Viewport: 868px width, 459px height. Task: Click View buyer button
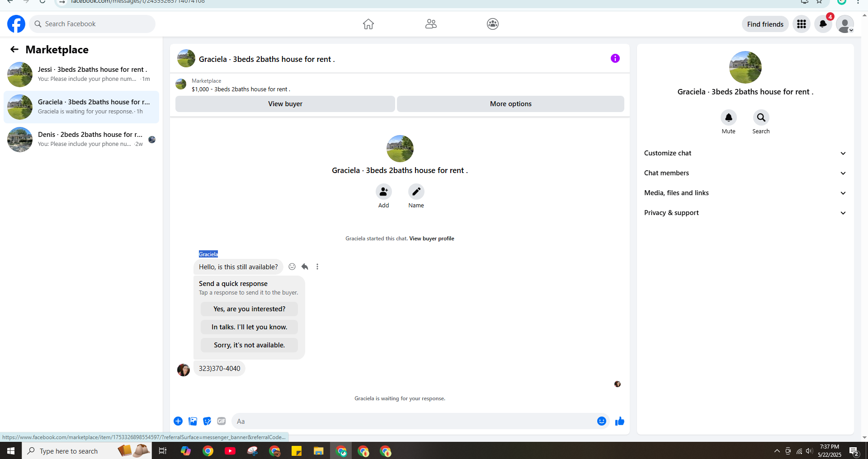pos(285,104)
